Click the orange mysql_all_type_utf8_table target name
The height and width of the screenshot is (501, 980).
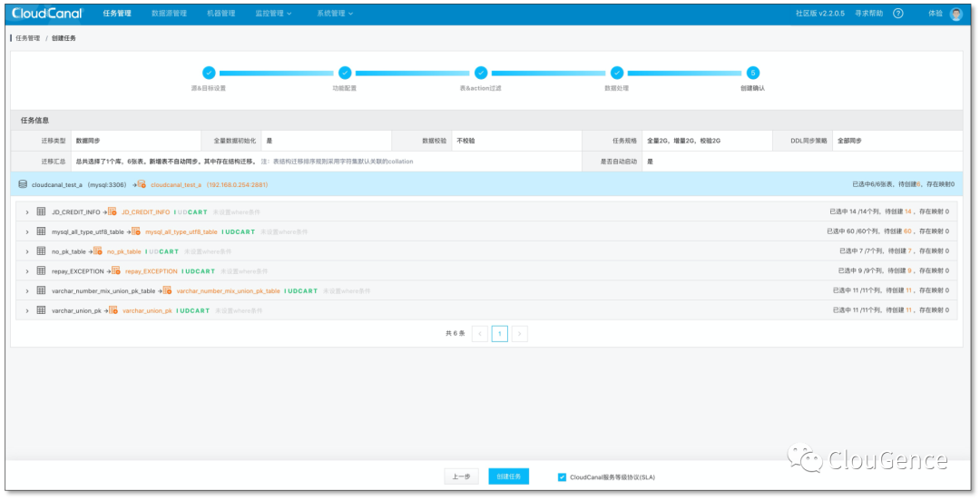(181, 232)
